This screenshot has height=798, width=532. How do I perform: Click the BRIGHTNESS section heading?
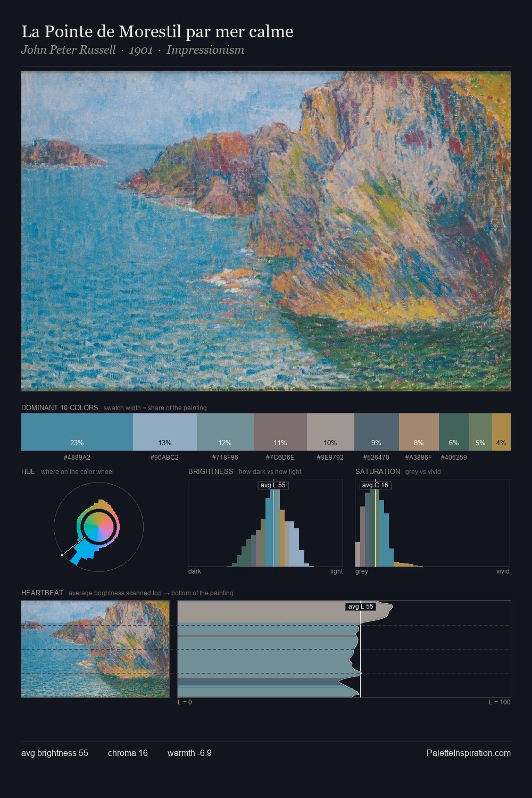211,471
